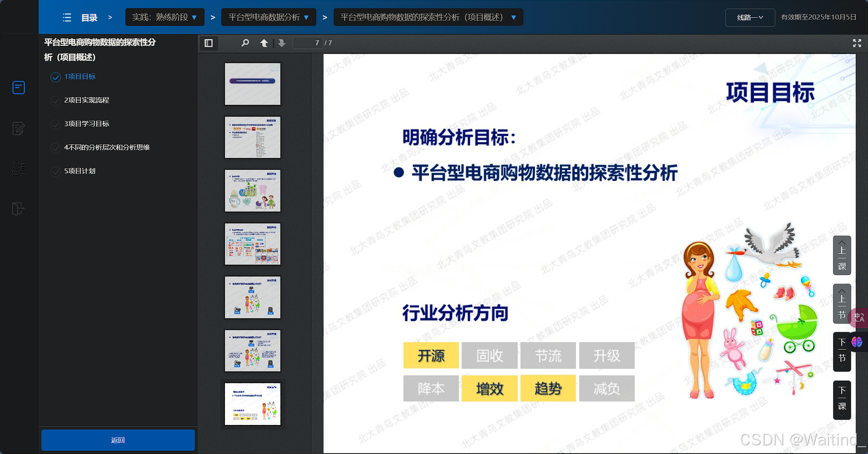868x454 pixels.
Task: Open section 5项目计划
Action: tap(80, 171)
